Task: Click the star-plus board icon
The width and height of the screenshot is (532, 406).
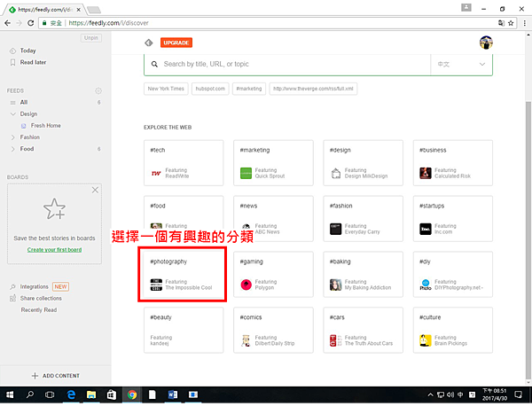Action: pyautogui.click(x=54, y=208)
